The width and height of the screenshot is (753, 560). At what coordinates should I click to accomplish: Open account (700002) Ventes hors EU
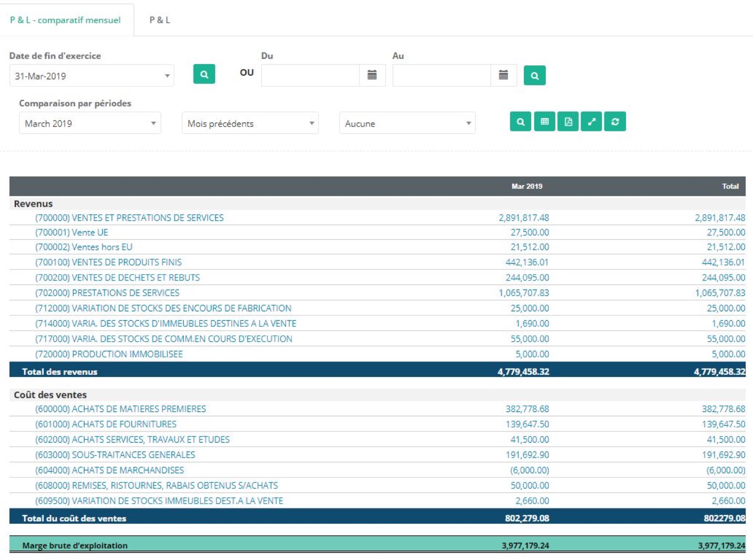tap(84, 247)
